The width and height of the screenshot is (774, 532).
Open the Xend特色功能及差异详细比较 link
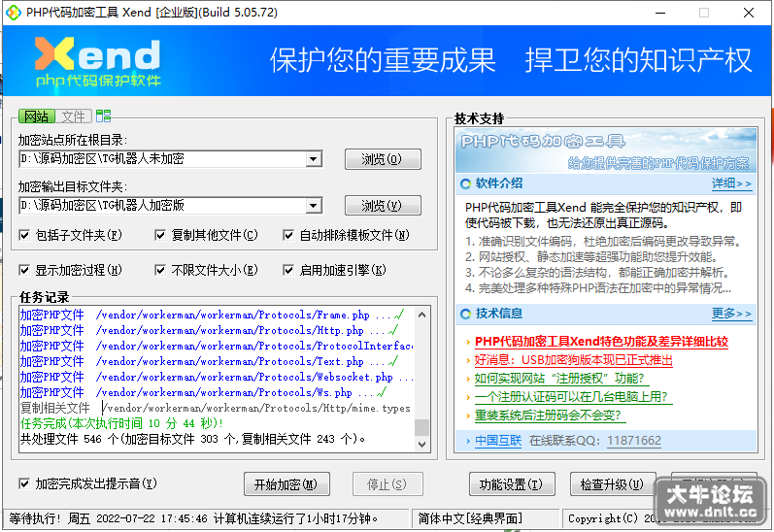pyautogui.click(x=601, y=342)
